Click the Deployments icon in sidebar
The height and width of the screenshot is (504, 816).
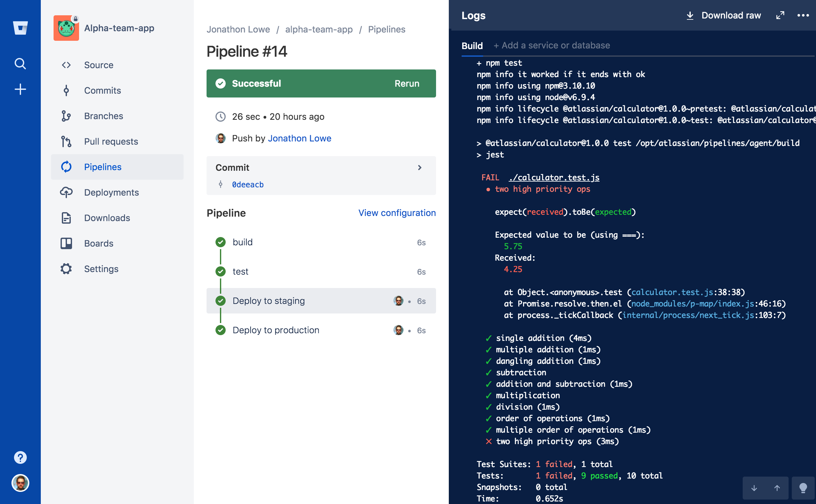pyautogui.click(x=67, y=192)
